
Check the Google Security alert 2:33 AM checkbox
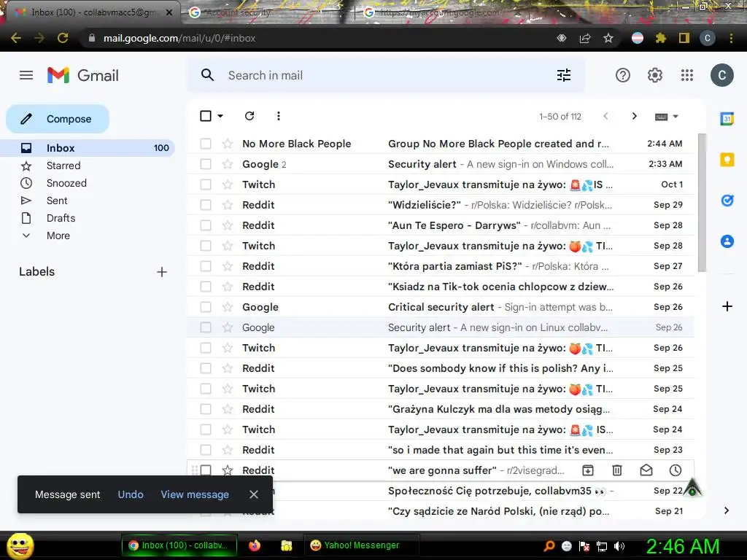[x=205, y=164]
